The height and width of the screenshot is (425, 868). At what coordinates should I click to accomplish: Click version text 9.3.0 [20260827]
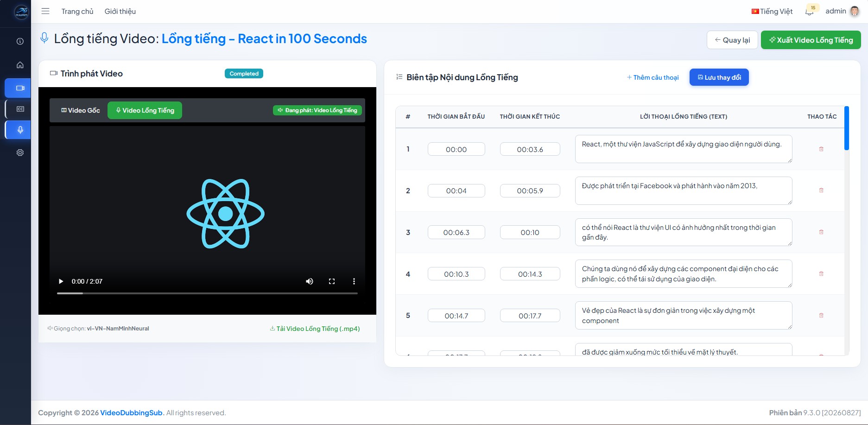click(x=832, y=413)
